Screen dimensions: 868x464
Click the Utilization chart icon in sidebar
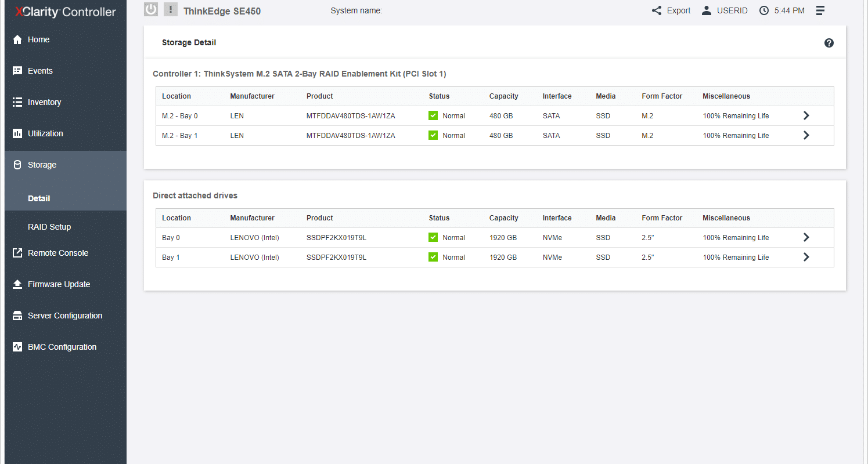17,133
